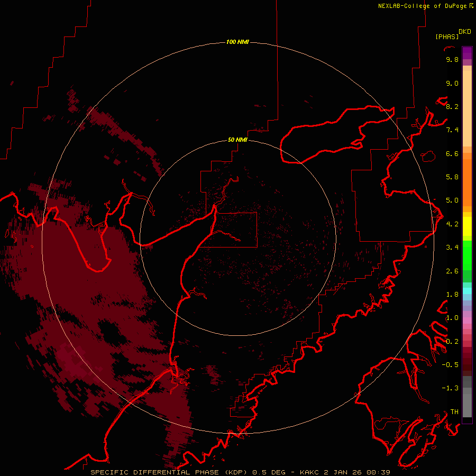Screen dimensions: 476x476
Task: Click the NEXLAB-College of DuPage credit text
Action: 422,6
